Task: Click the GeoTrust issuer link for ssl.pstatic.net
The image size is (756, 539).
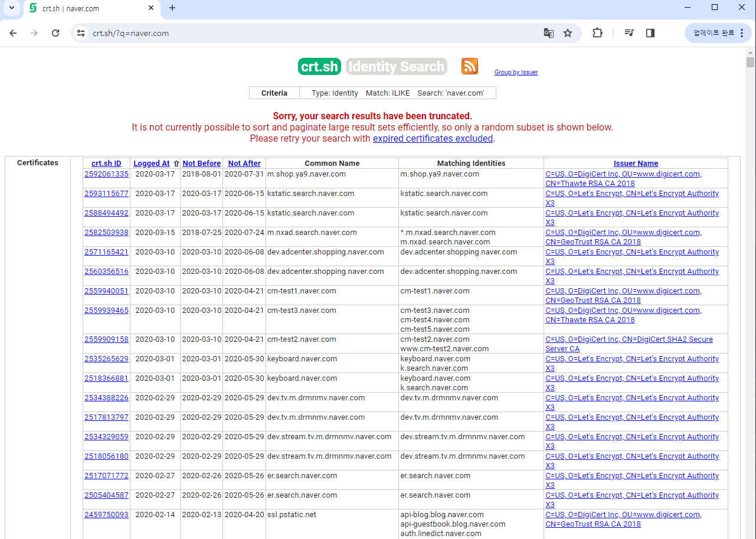Action: tap(623, 520)
